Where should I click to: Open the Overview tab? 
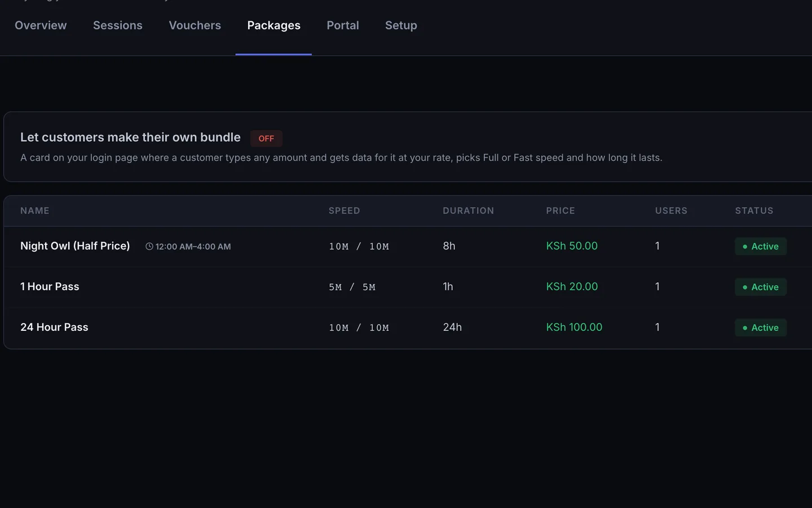(x=41, y=25)
